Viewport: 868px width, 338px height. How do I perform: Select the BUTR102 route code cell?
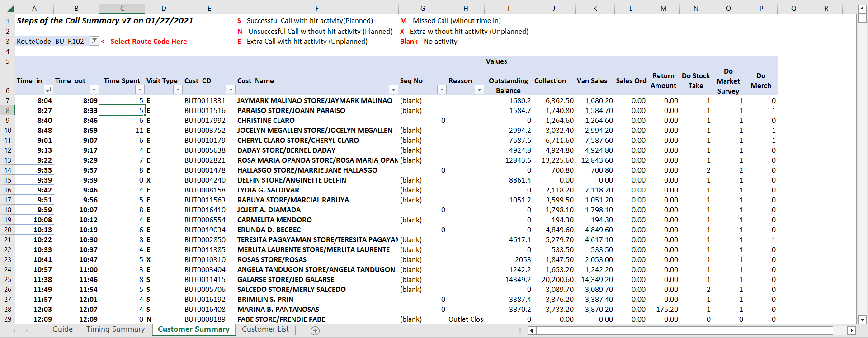click(70, 42)
